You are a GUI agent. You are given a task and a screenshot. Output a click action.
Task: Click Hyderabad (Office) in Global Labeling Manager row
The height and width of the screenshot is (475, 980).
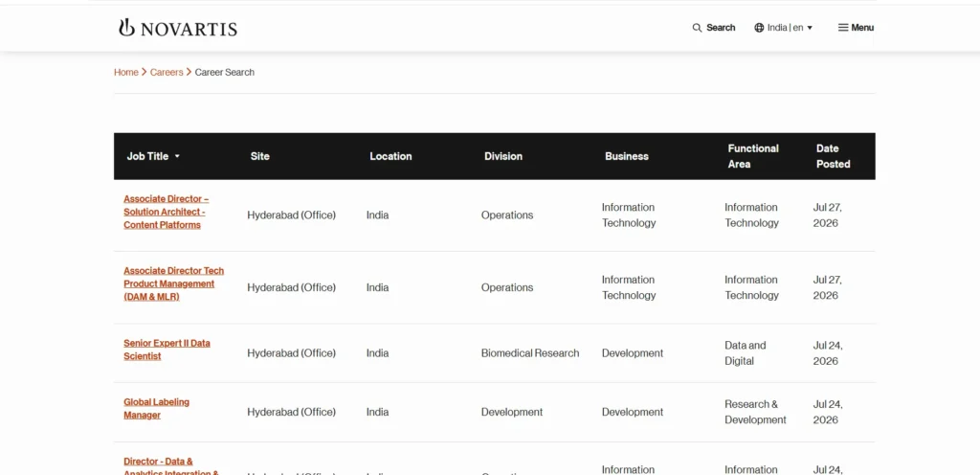[x=291, y=412]
